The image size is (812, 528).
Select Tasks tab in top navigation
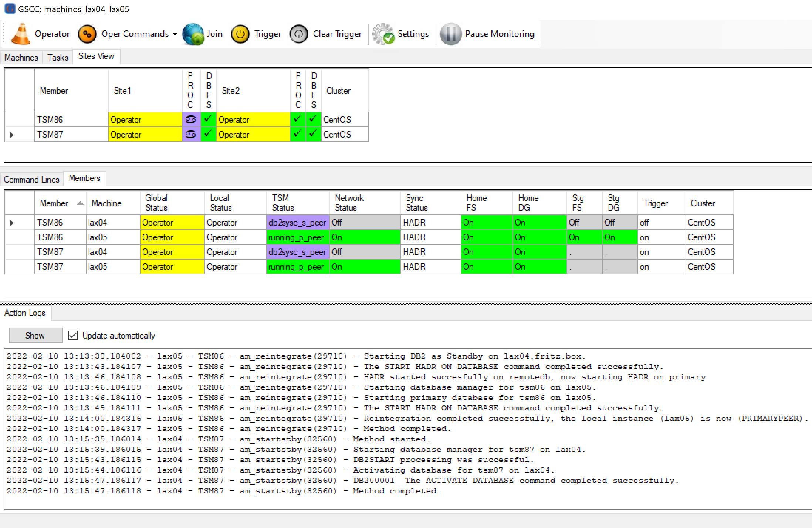[57, 57]
